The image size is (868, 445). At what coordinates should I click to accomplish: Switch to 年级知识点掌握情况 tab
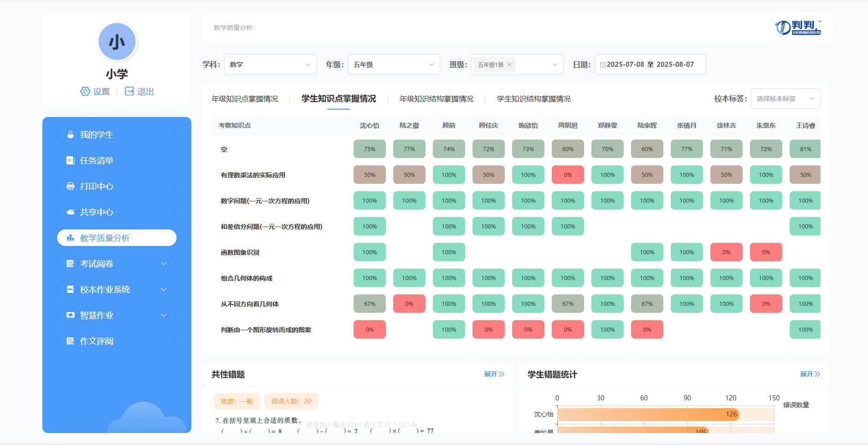pyautogui.click(x=245, y=99)
